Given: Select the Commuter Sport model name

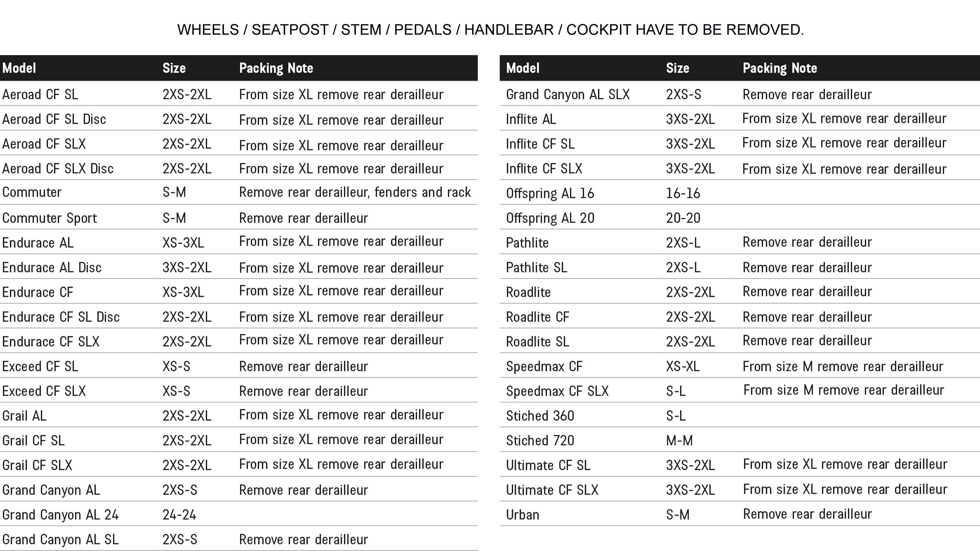Looking at the screenshot, I should coord(49,218).
